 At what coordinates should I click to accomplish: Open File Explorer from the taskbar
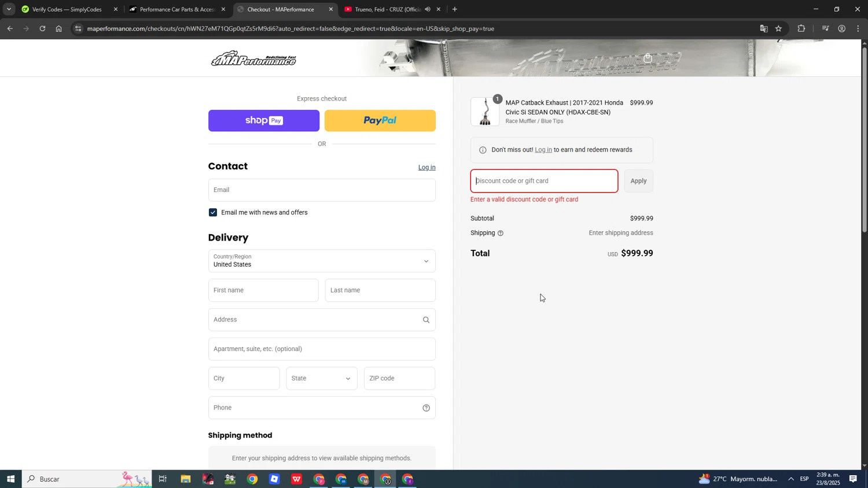pyautogui.click(x=185, y=479)
